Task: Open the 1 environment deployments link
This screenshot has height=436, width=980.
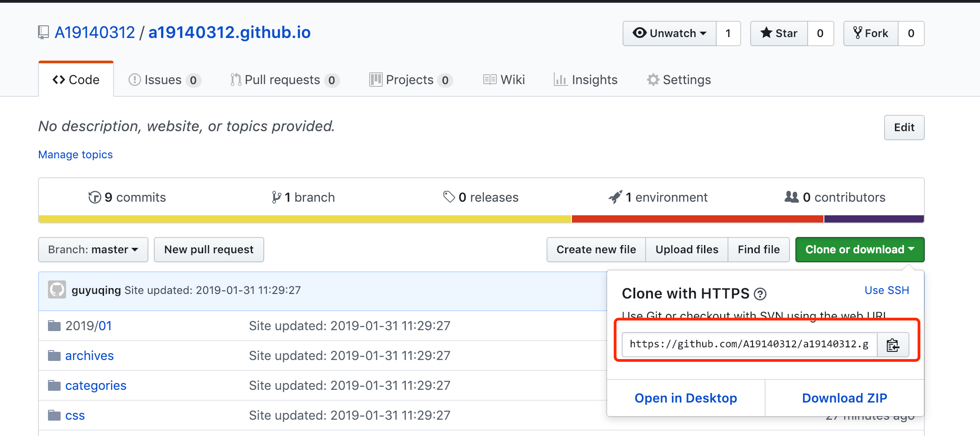Action: pos(658,198)
